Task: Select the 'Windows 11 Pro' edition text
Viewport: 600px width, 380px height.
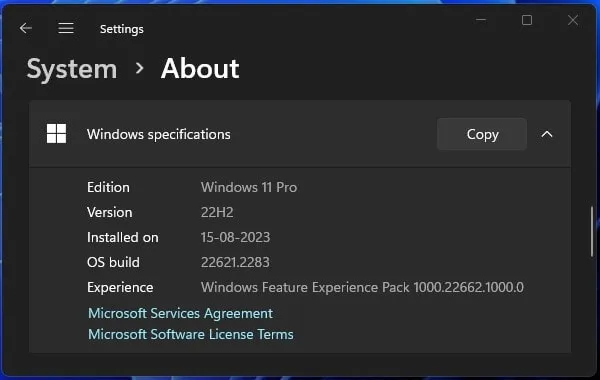Action: click(x=249, y=188)
